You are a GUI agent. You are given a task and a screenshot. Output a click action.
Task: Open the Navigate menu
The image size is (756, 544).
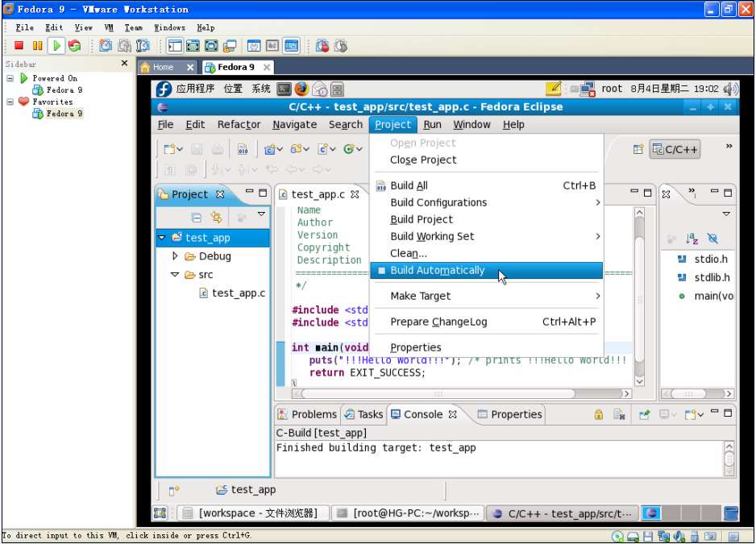[295, 124]
